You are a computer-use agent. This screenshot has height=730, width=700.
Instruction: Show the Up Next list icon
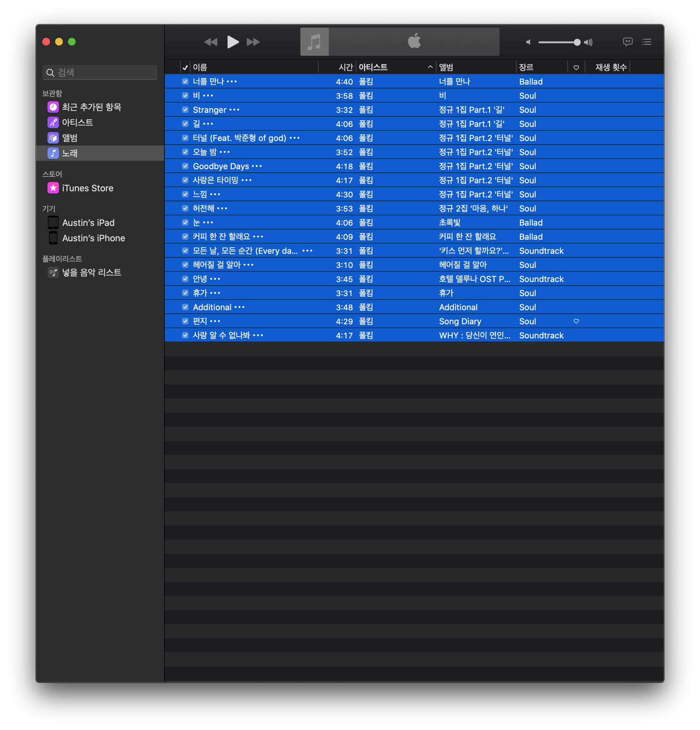[x=647, y=42]
